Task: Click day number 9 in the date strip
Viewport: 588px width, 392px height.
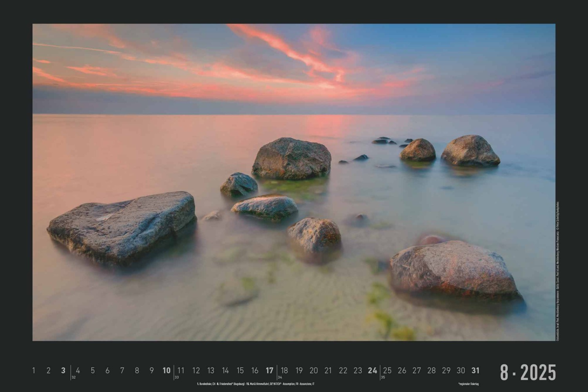Action: (x=151, y=370)
